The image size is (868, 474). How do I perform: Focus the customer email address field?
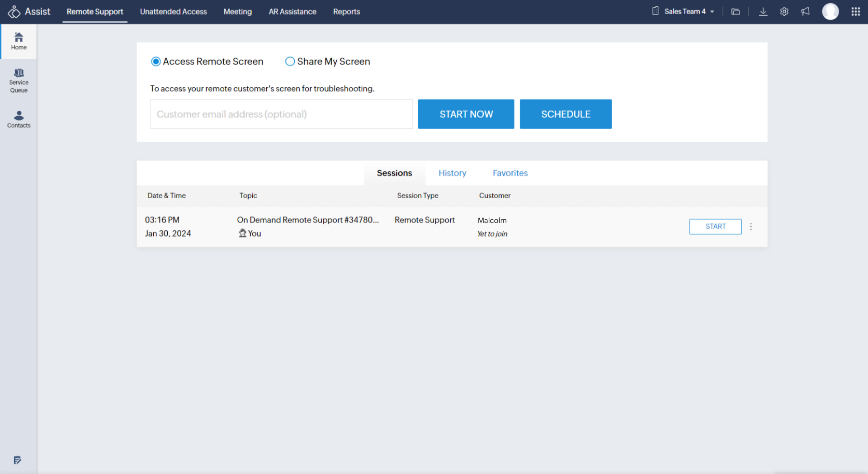(x=282, y=114)
